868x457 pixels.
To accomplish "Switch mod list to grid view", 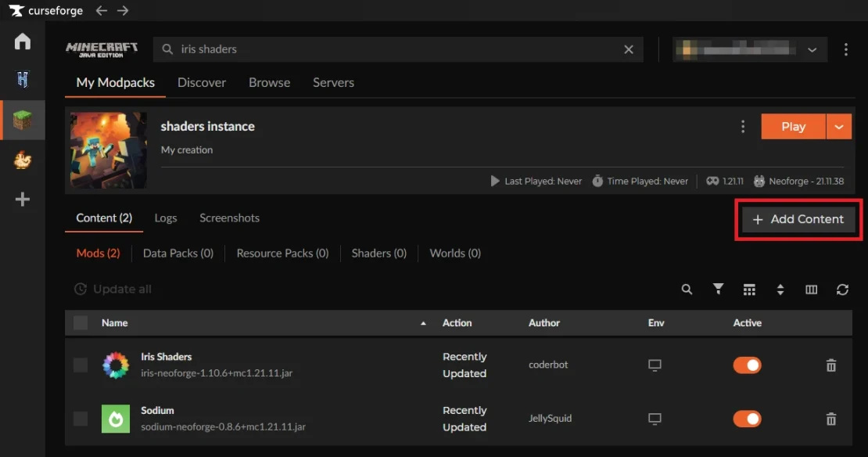I will 749,290.
